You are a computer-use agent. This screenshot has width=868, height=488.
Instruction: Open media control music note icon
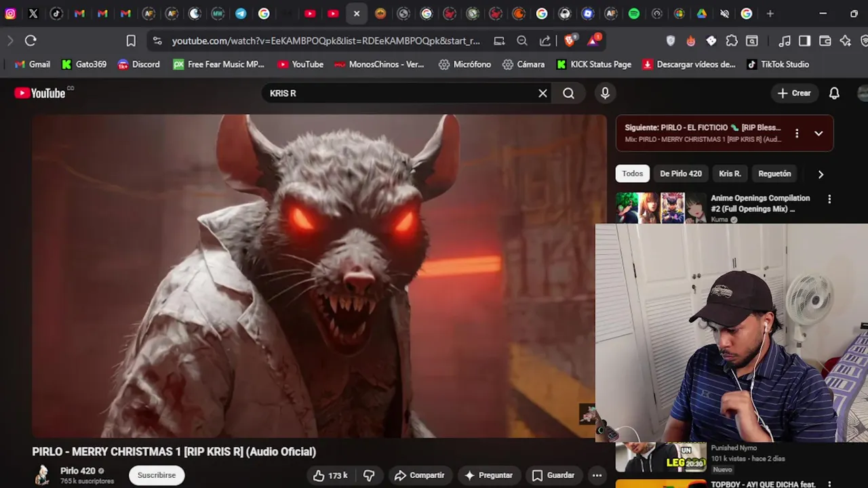pos(785,41)
